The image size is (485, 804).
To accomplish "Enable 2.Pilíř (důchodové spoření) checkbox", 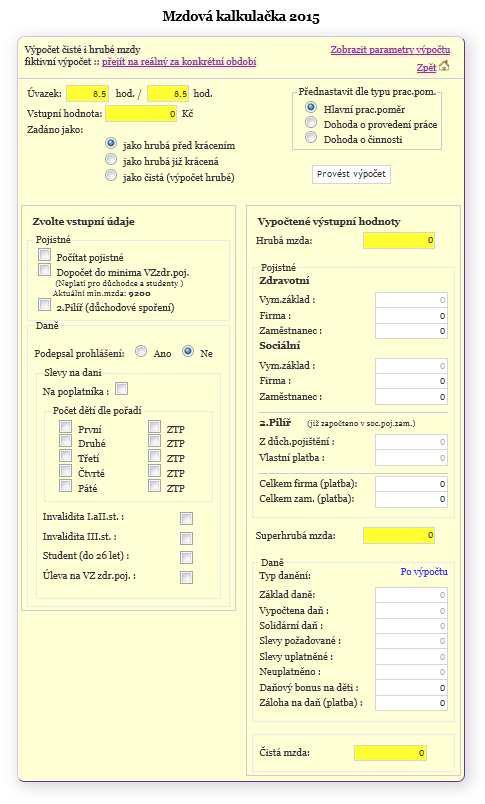I will (45, 305).
